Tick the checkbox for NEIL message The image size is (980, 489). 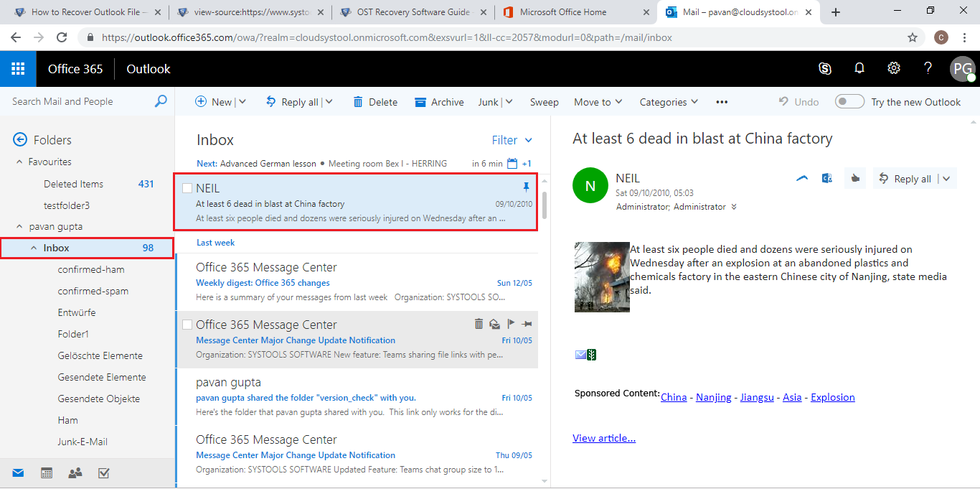[x=187, y=188]
